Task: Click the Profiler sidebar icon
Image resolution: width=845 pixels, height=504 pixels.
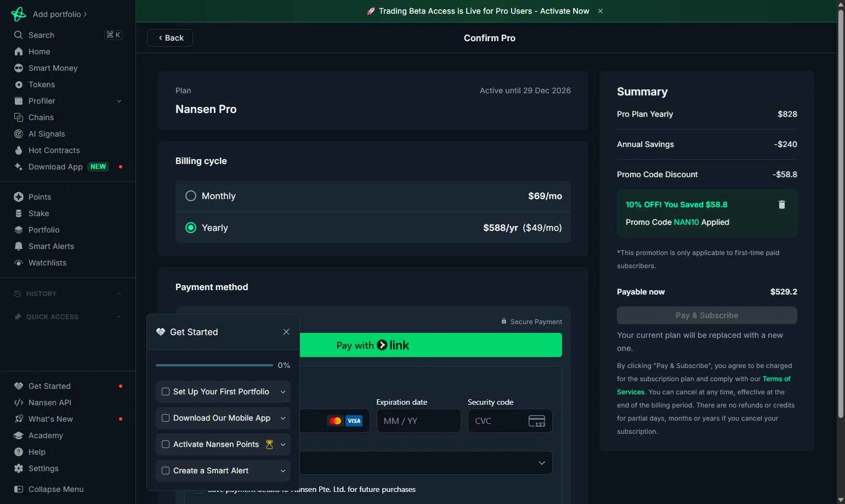Action: click(19, 101)
